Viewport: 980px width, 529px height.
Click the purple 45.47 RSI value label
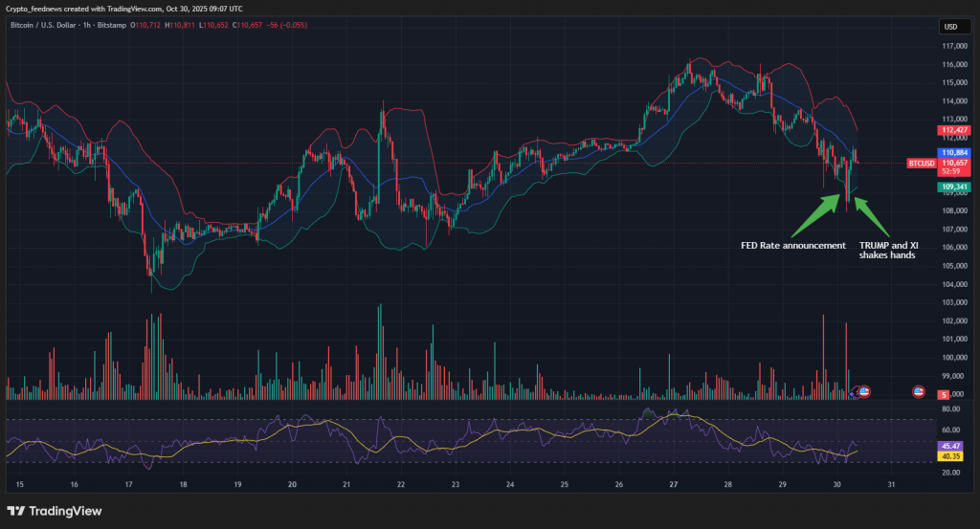click(x=952, y=446)
